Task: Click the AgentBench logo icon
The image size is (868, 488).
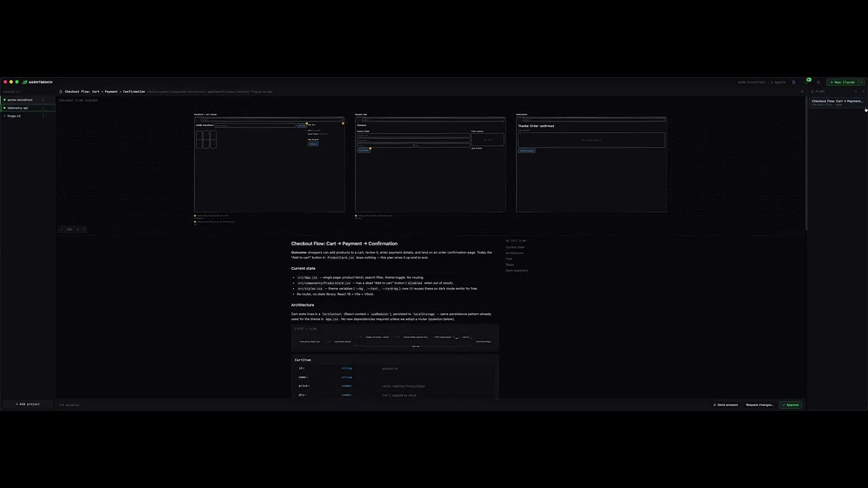Action: coord(24,82)
